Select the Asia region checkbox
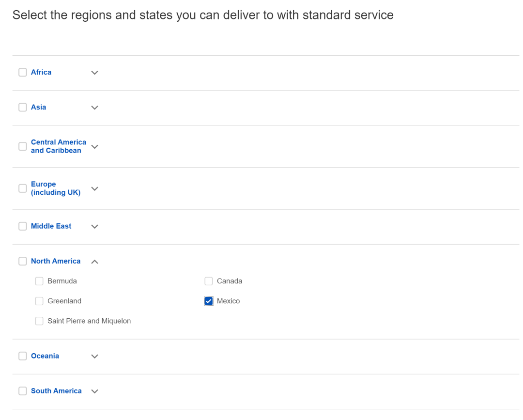 point(23,107)
